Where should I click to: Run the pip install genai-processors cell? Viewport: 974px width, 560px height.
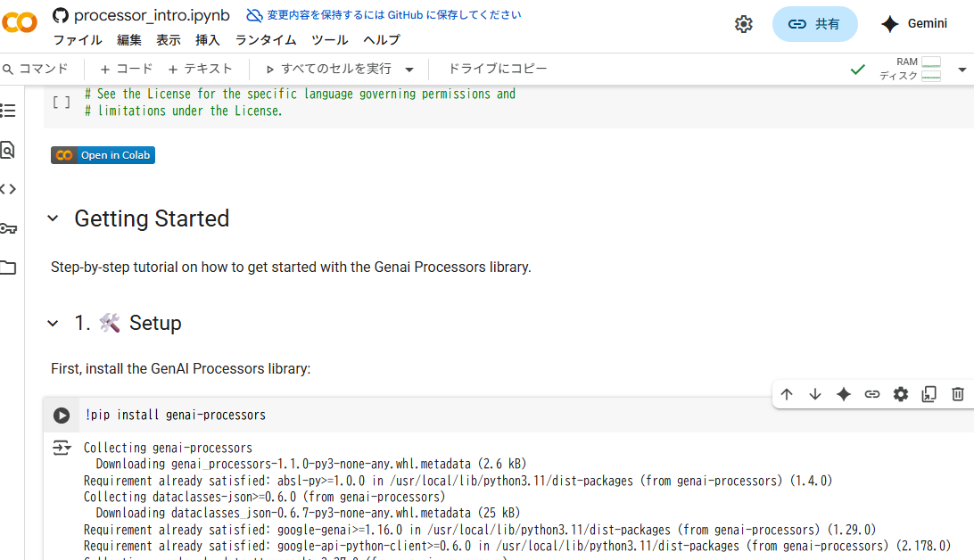pos(61,416)
